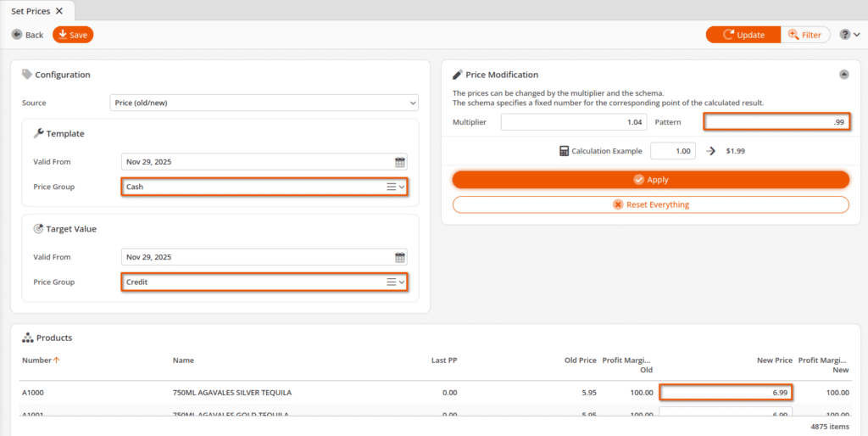Open calendar for Template Valid From
The image size is (868, 436).
pyautogui.click(x=400, y=162)
